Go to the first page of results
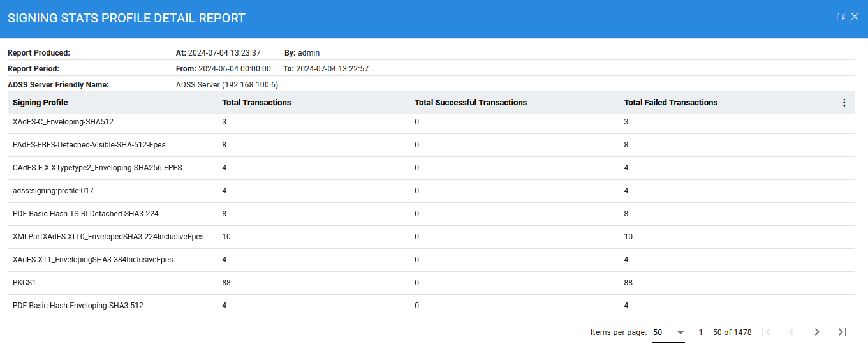Image resolution: width=868 pixels, height=351 pixels. tap(767, 332)
